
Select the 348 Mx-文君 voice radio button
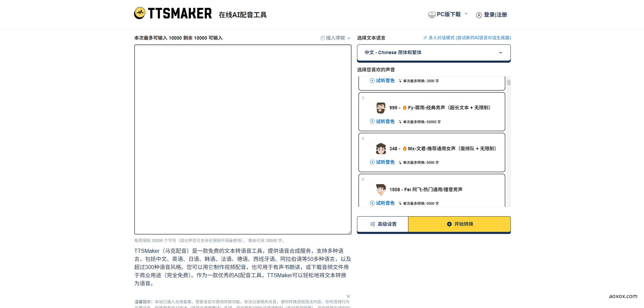[371, 145]
